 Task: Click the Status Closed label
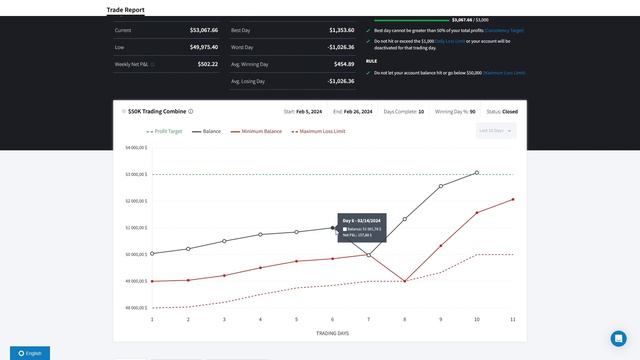click(510, 111)
